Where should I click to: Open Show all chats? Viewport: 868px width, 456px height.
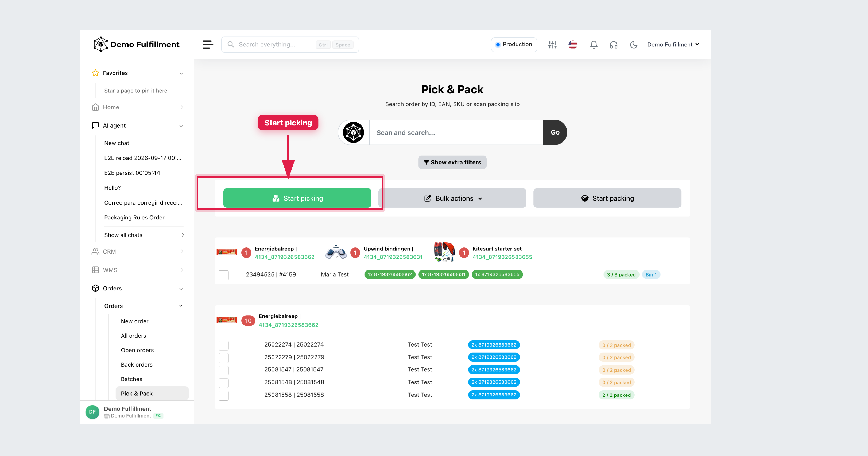(x=144, y=235)
